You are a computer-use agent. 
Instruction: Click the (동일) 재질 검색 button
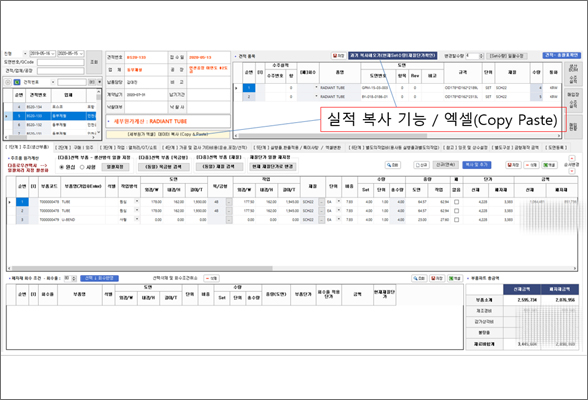(x=219, y=166)
